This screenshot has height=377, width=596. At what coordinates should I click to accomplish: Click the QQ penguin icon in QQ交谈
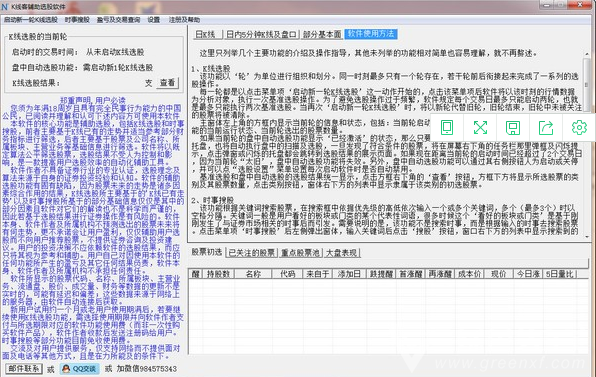point(66,369)
